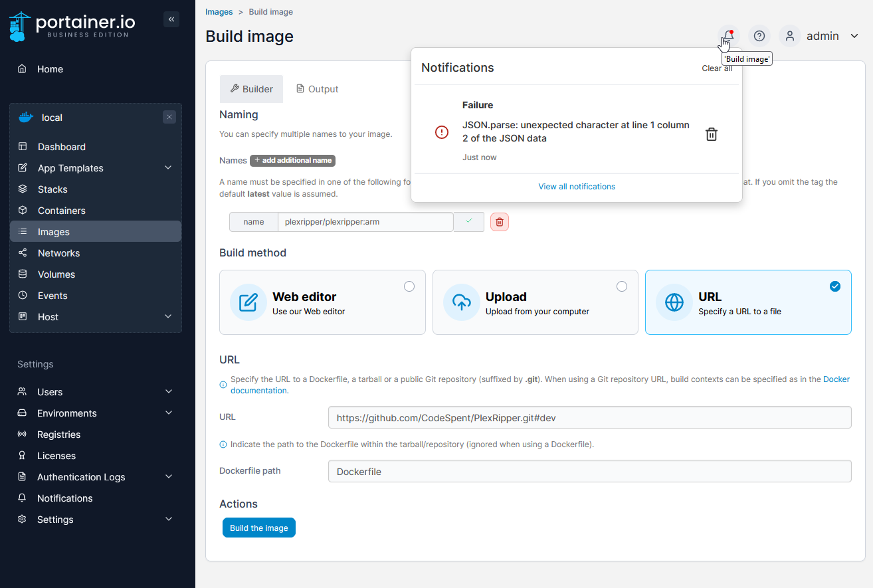Navigate to Volumes

[56, 274]
